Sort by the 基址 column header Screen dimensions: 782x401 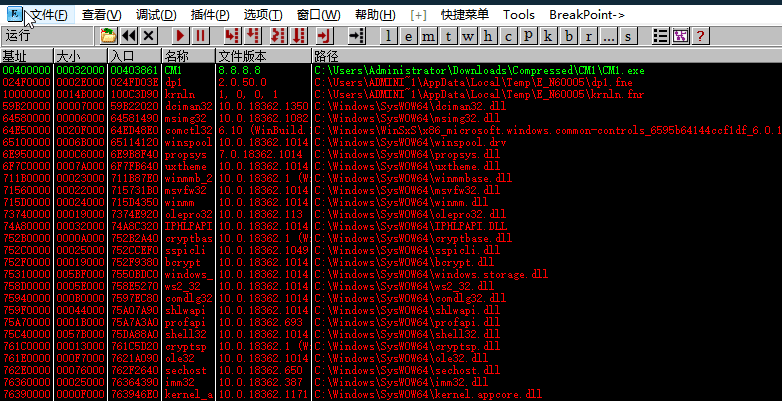26,55
